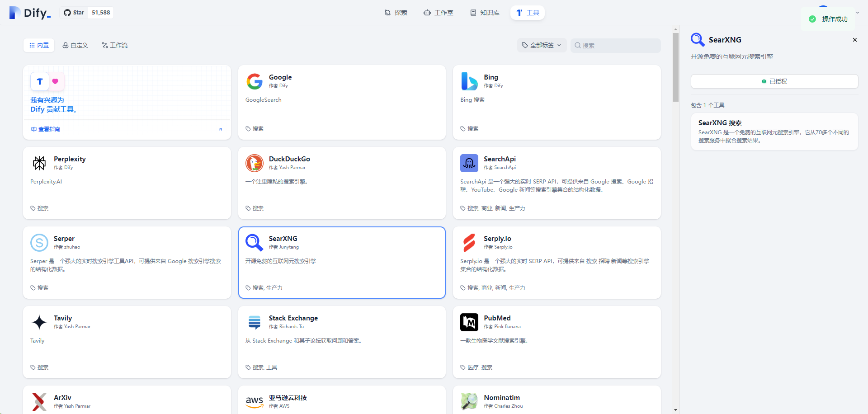The width and height of the screenshot is (868, 414).
Task: Go to the 知识库 tab
Action: (x=485, y=13)
